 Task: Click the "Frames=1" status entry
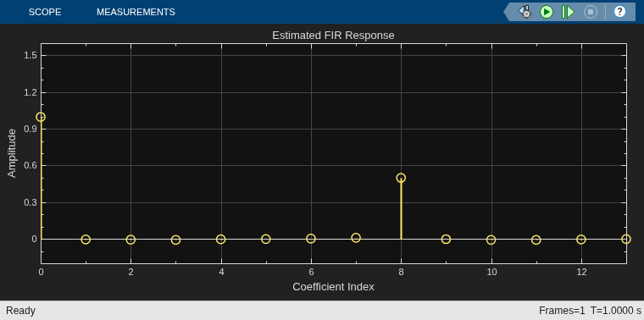pos(563,311)
